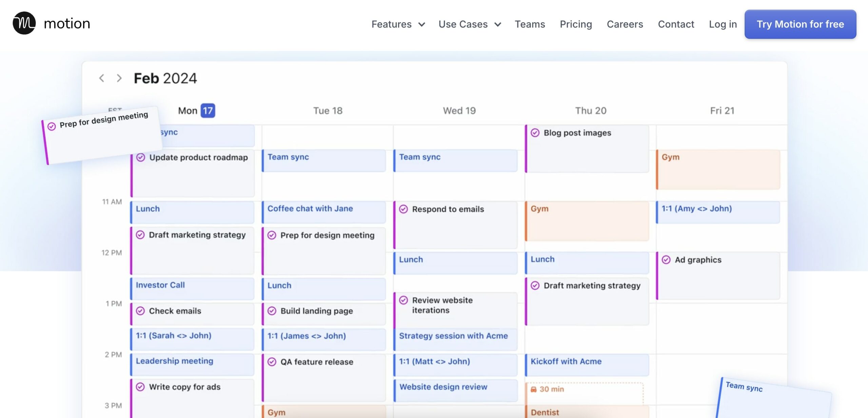The image size is (868, 418).
Task: Click the car icon on the 30 min event
Action: (533, 389)
